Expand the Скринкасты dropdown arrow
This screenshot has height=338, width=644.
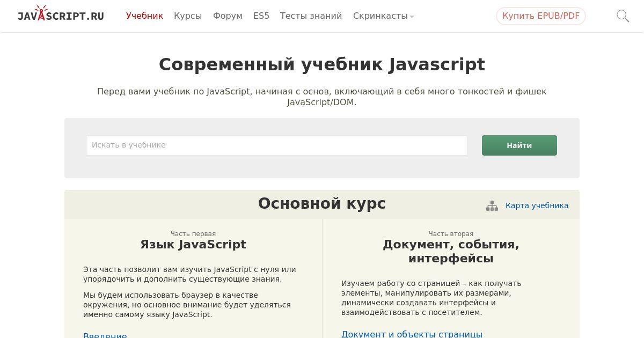click(412, 17)
